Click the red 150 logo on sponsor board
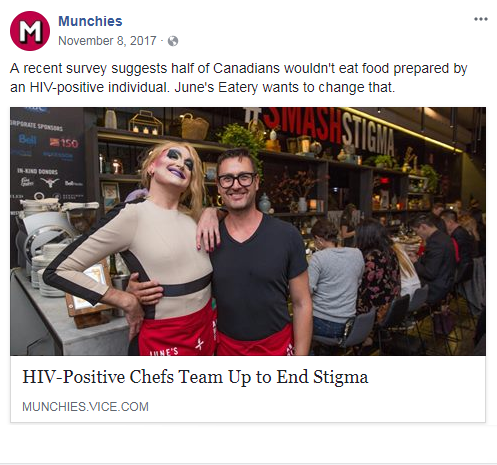Viewport: 497px width, 465px height. point(64,143)
